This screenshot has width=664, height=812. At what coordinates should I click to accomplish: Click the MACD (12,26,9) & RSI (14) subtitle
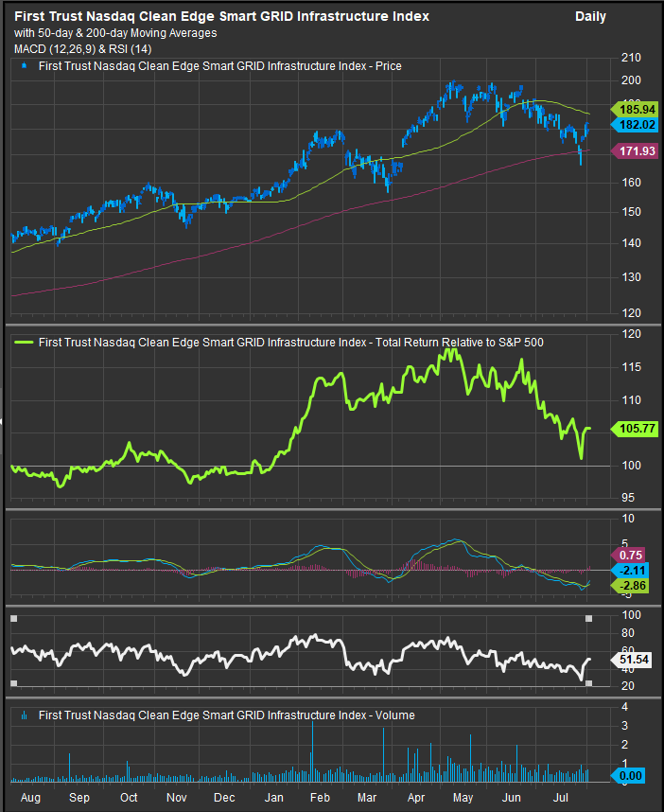click(83, 49)
